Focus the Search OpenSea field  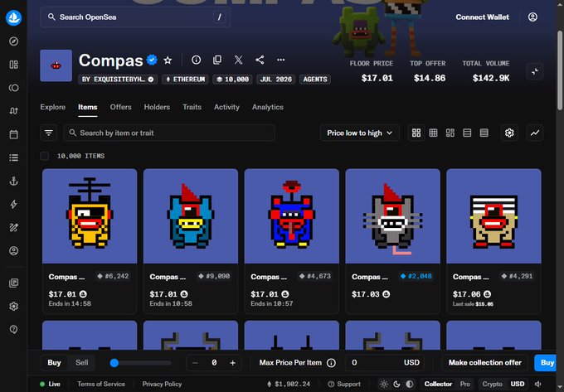point(135,17)
